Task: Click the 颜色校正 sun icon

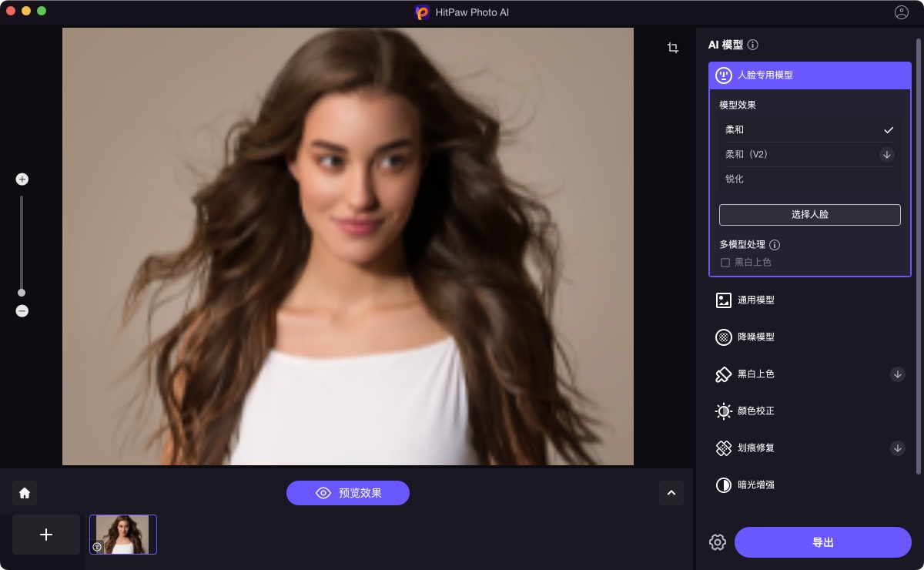Action: click(724, 411)
